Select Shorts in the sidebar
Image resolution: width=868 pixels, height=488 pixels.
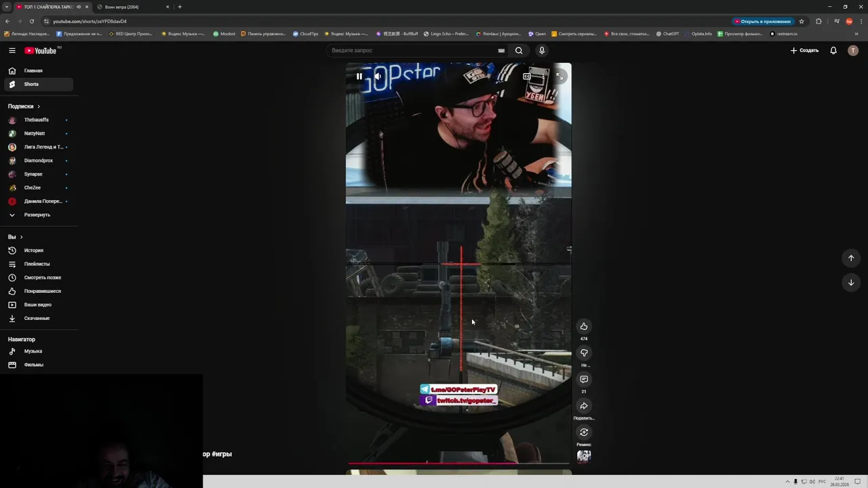[x=38, y=84]
